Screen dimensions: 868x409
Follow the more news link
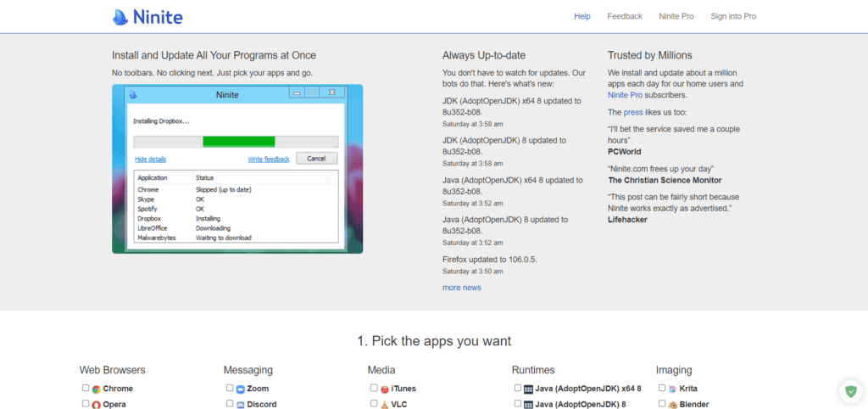[x=461, y=288]
